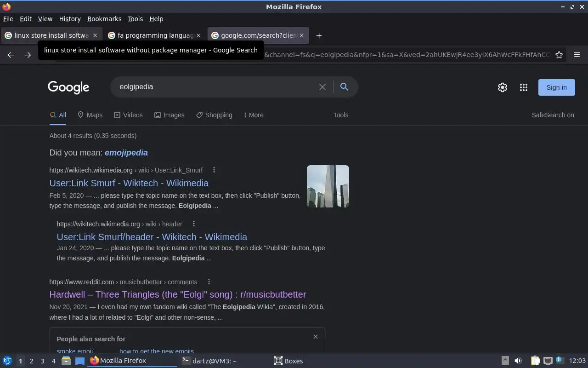Switch to workspace 4
The width and height of the screenshot is (588, 368).
pos(54,361)
